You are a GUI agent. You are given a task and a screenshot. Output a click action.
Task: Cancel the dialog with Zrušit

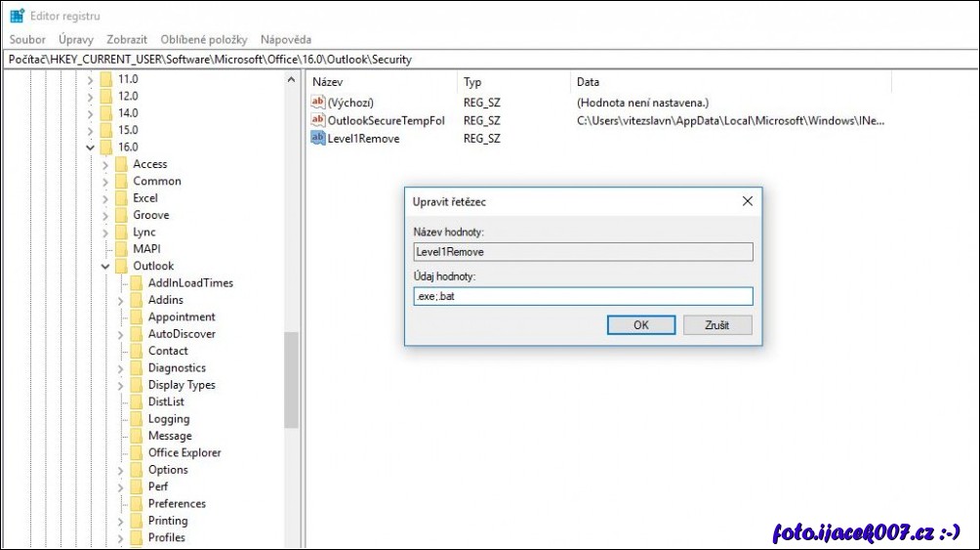pos(716,325)
